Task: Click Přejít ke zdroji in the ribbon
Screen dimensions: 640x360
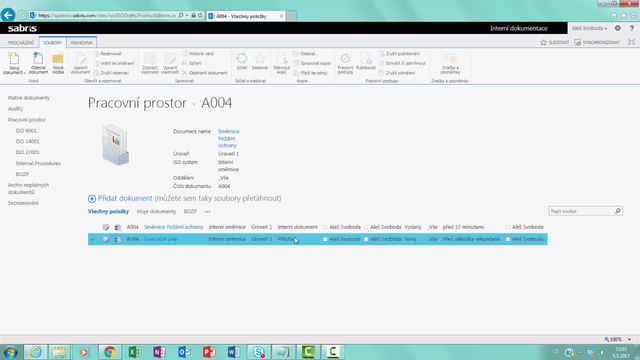Action: coord(310,73)
